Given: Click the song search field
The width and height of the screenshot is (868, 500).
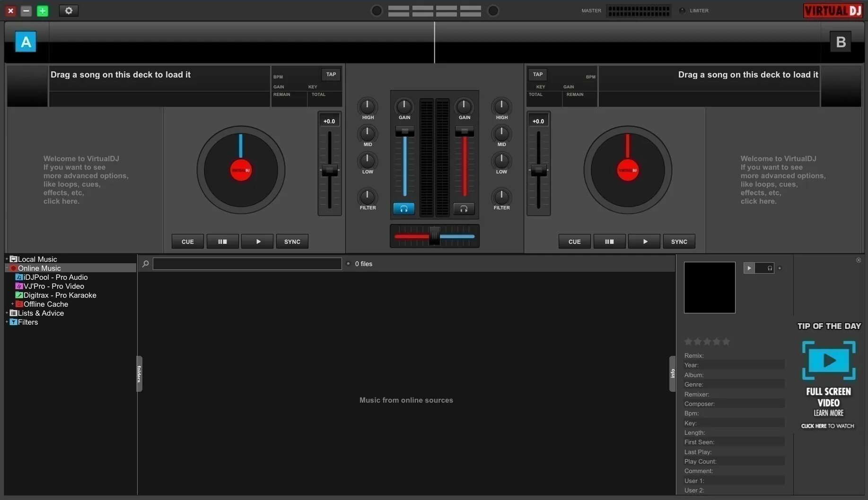Looking at the screenshot, I should [247, 264].
